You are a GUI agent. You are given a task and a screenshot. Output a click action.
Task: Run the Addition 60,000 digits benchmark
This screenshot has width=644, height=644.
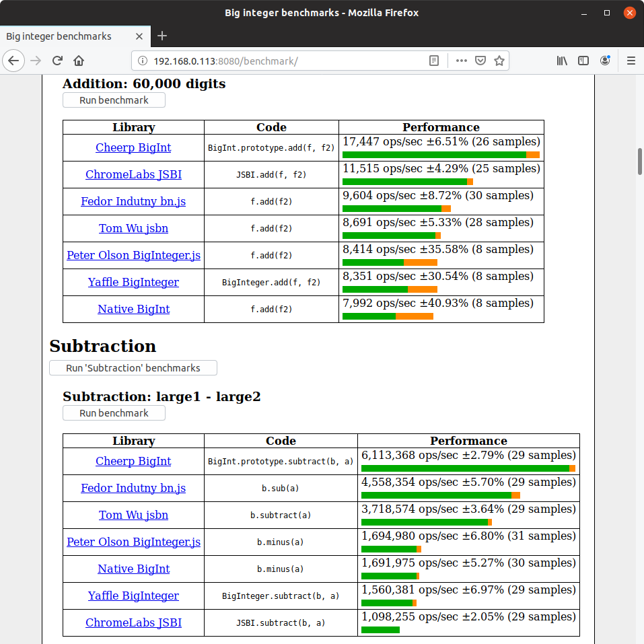pos(113,100)
